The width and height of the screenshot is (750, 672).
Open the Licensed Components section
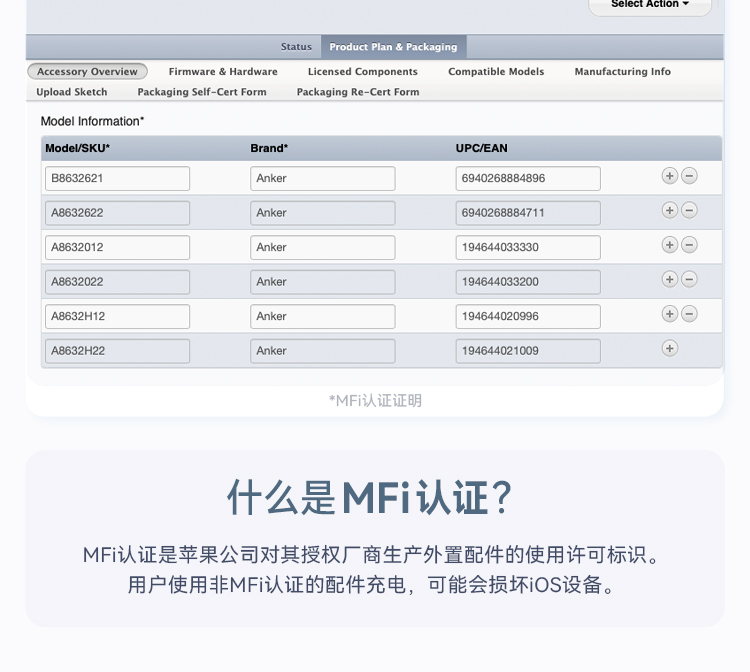(x=363, y=71)
